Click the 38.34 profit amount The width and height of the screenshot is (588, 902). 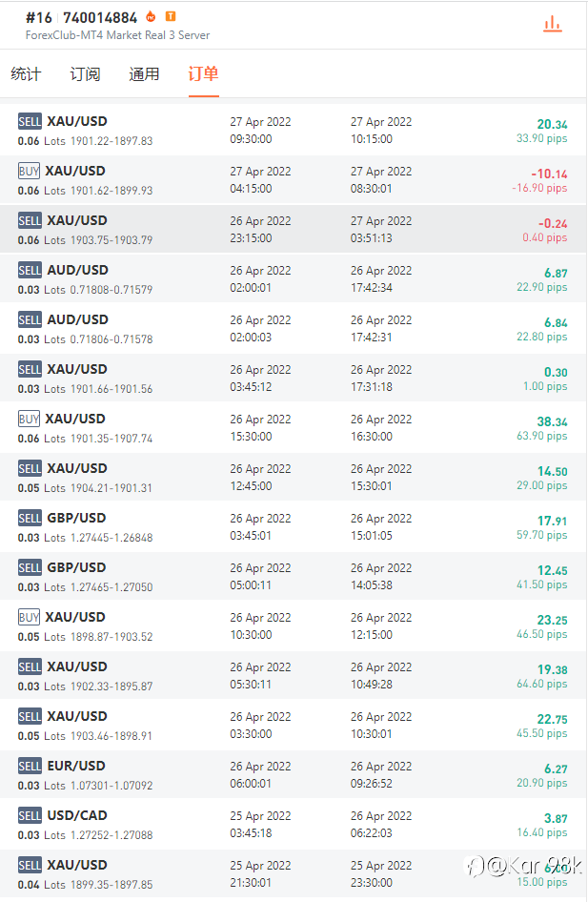[x=552, y=422]
